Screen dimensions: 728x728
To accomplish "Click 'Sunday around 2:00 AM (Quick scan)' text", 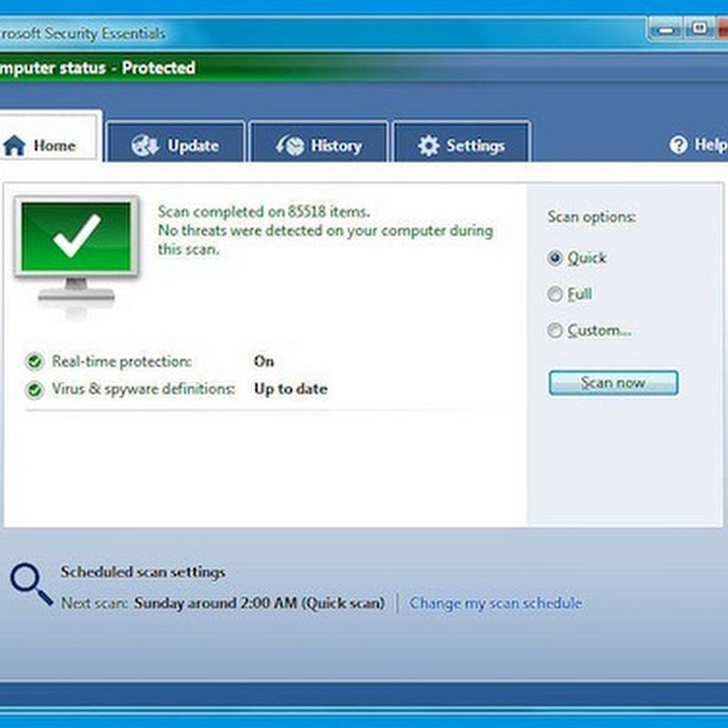I will pyautogui.click(x=259, y=603).
